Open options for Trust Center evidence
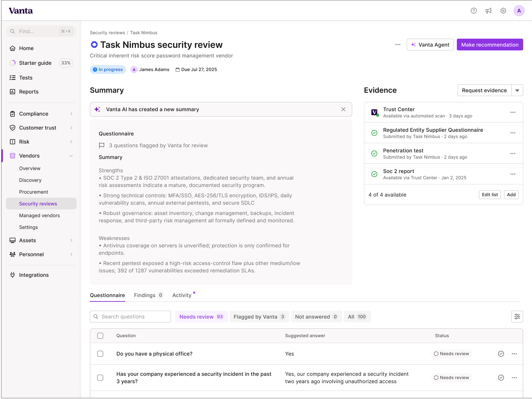Screen dimensions: 532x399 [x=513, y=112]
